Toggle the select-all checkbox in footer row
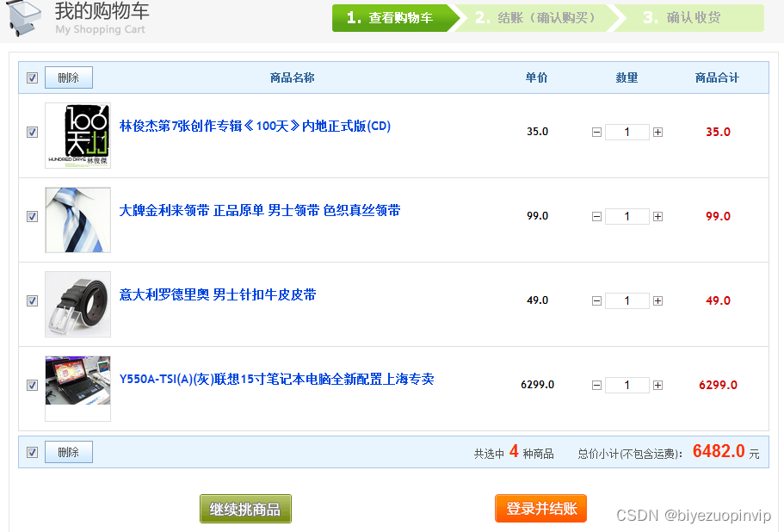Viewport: 784px width, 532px height. (33, 453)
